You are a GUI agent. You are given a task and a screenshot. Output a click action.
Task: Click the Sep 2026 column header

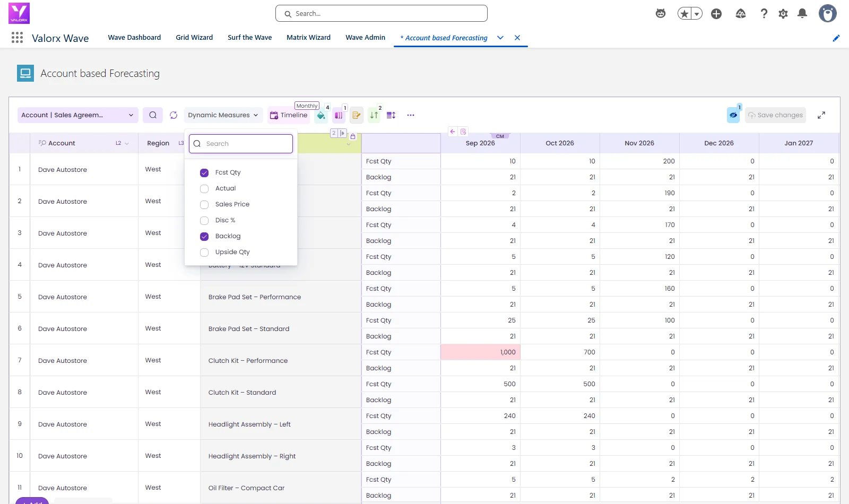click(480, 143)
